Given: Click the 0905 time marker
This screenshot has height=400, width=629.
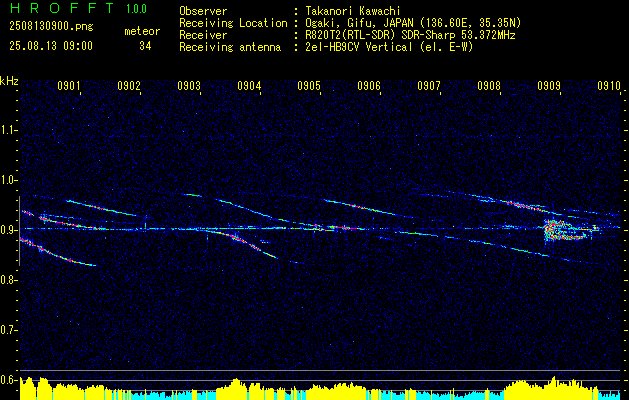Looking at the screenshot, I should (x=309, y=86).
